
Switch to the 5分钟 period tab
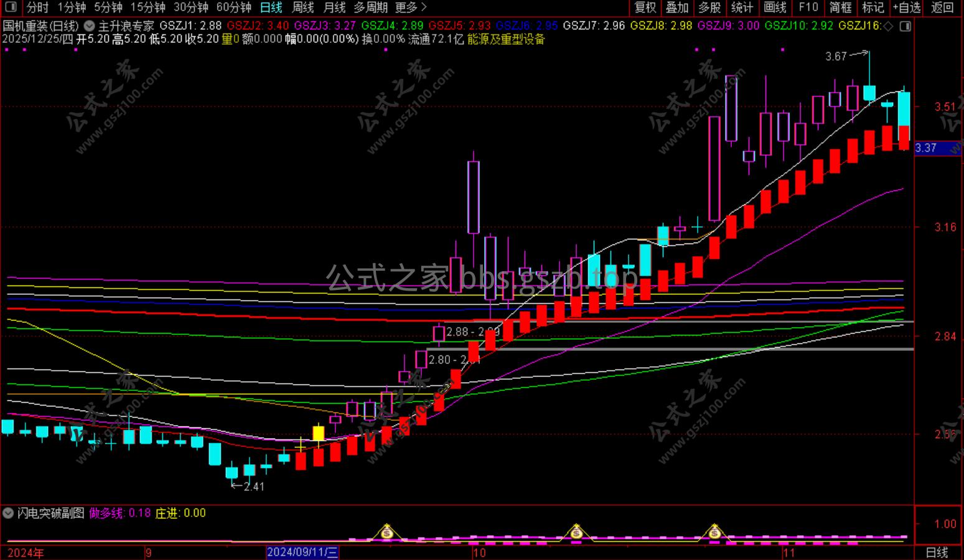pos(108,7)
